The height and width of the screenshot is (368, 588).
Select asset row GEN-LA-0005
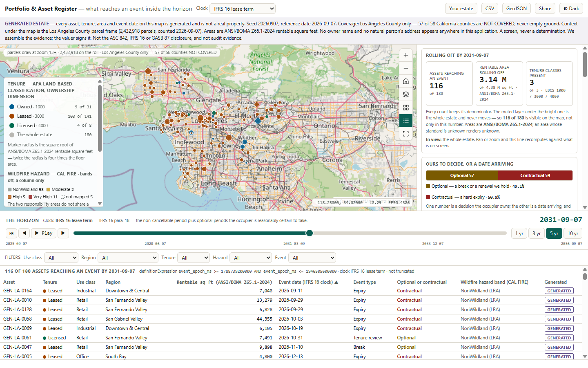click(291, 356)
